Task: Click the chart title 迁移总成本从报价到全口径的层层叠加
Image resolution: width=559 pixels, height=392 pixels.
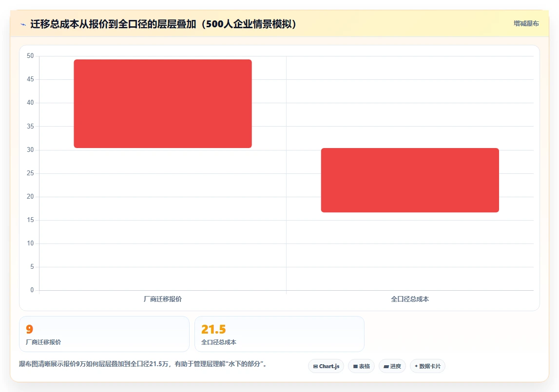Action: [163, 24]
